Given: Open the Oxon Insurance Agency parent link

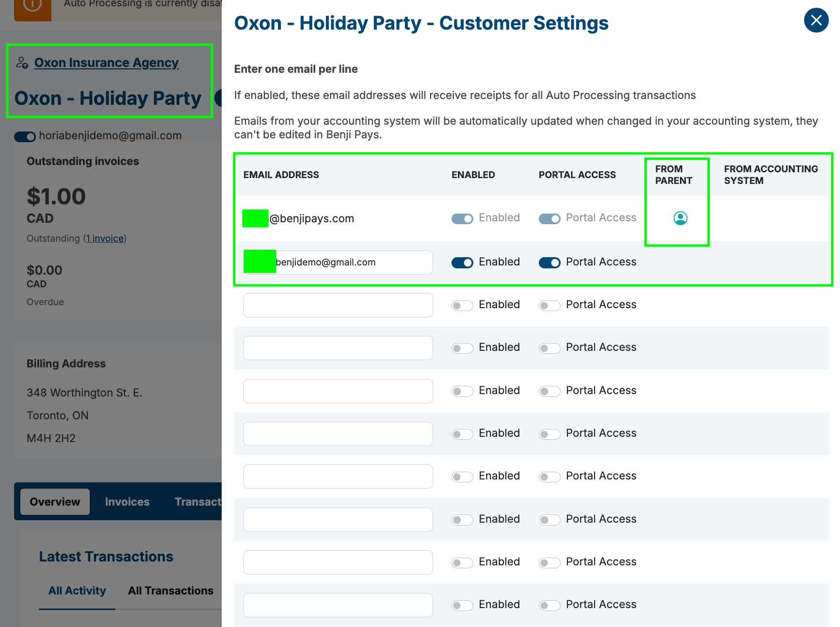Looking at the screenshot, I should pyautogui.click(x=106, y=63).
